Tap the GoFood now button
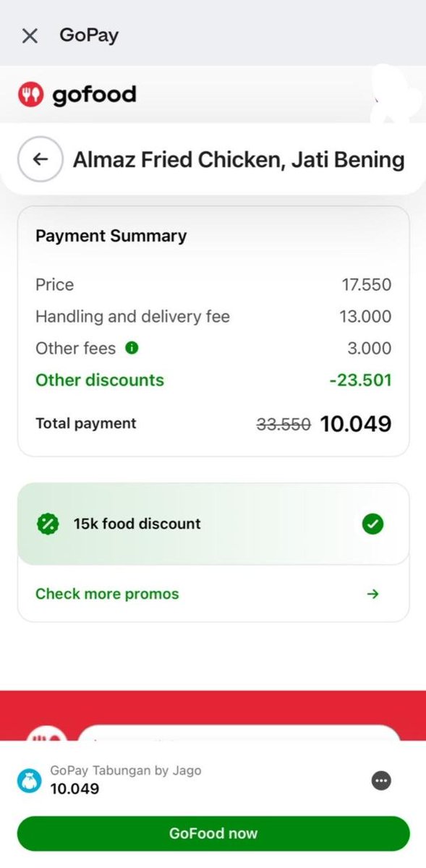The image size is (426, 868). click(213, 833)
